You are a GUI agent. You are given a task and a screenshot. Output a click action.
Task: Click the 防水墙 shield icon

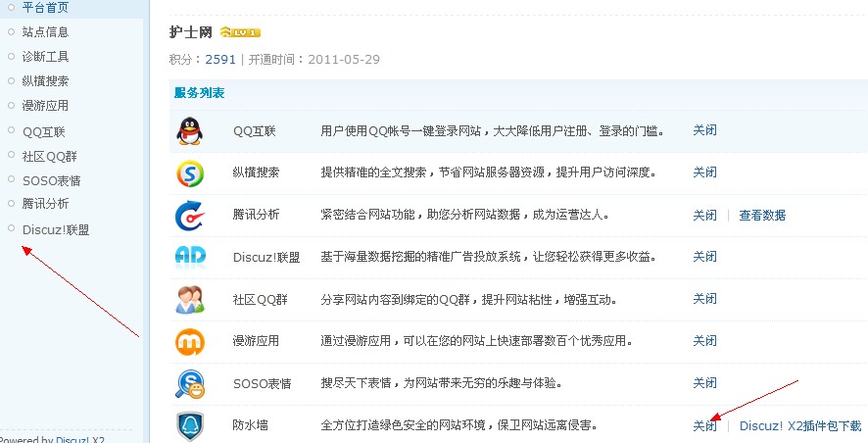click(x=190, y=426)
